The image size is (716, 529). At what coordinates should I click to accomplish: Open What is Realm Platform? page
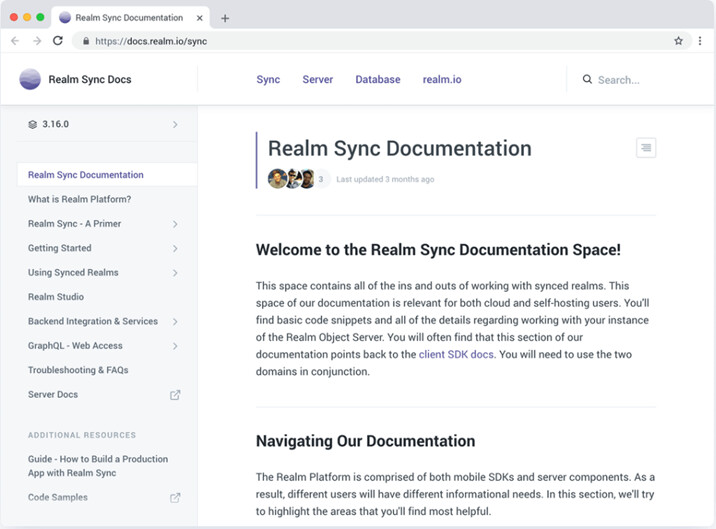coord(79,199)
